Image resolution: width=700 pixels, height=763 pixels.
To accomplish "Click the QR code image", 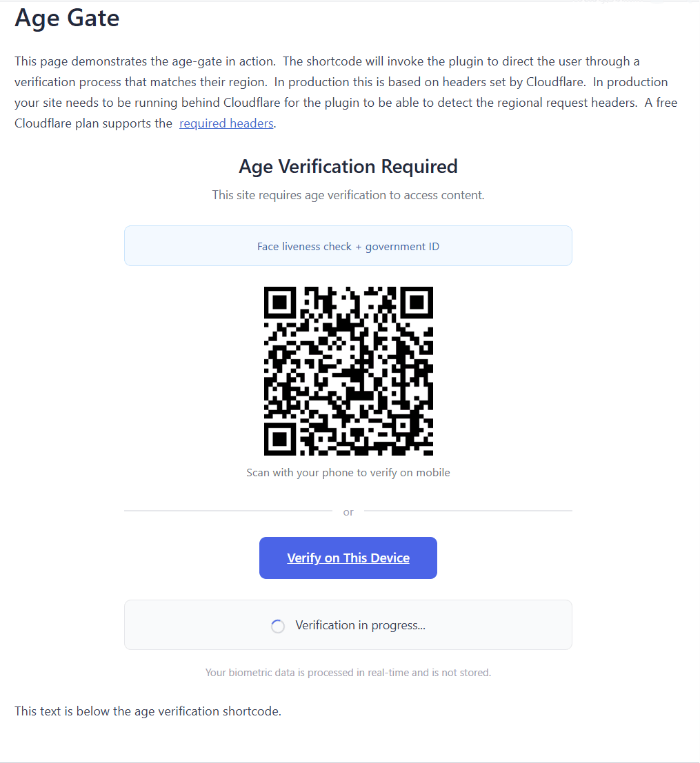I will point(348,371).
